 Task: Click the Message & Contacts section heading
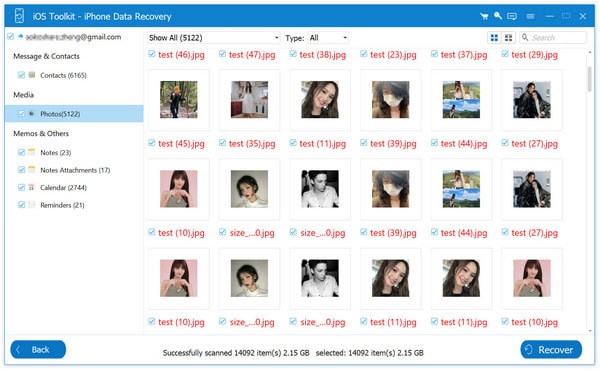[46, 56]
